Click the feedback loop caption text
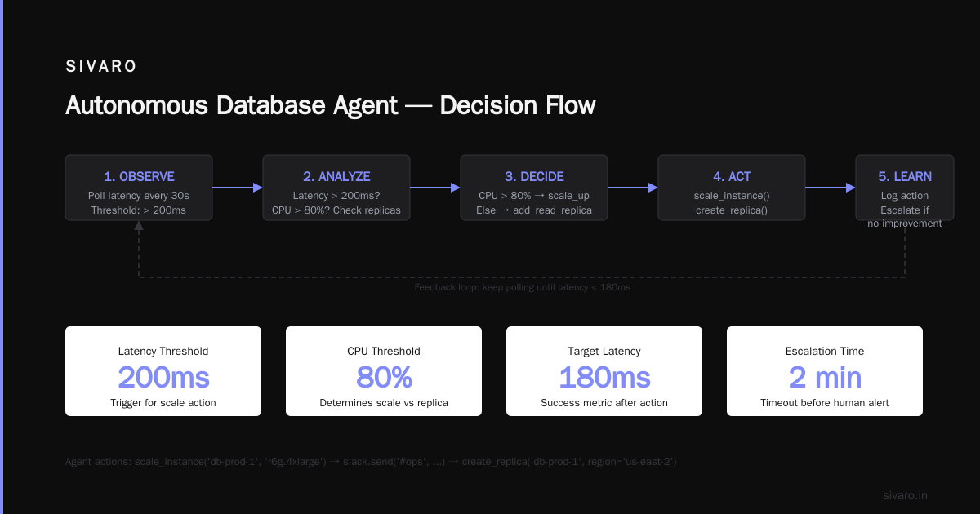The image size is (980, 514). 523,287
